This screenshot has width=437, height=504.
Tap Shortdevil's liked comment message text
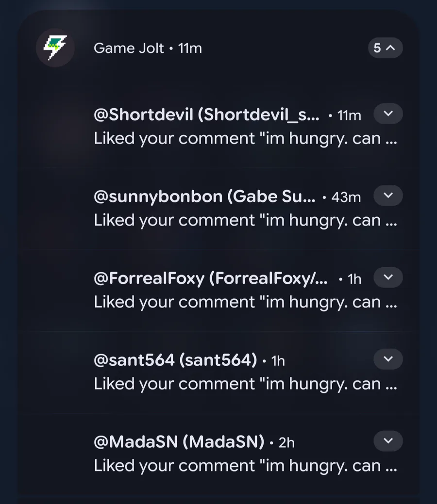click(245, 139)
